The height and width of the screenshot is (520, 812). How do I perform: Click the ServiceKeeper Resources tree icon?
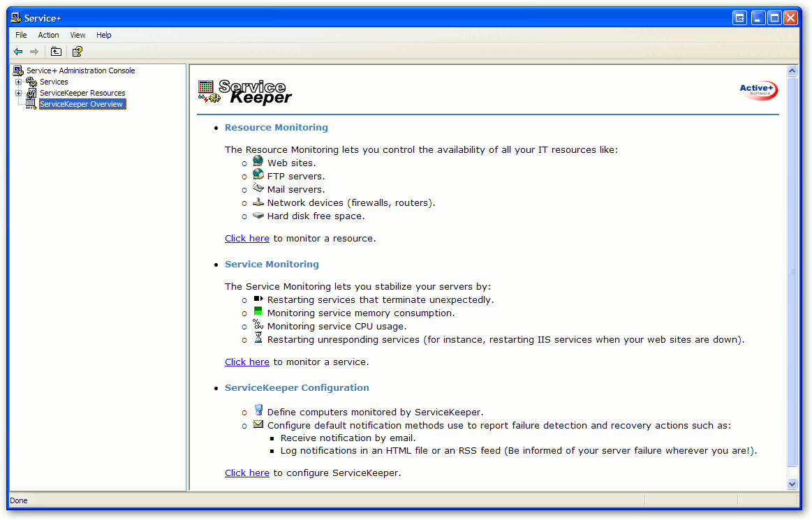31,93
